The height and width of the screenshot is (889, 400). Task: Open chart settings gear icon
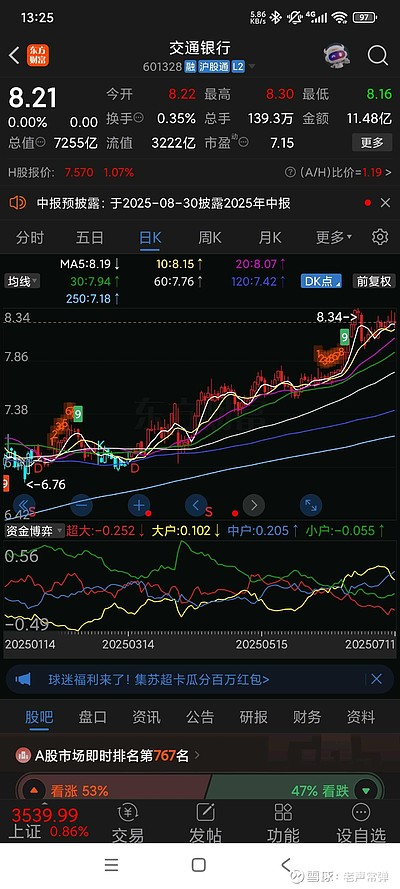click(x=380, y=237)
